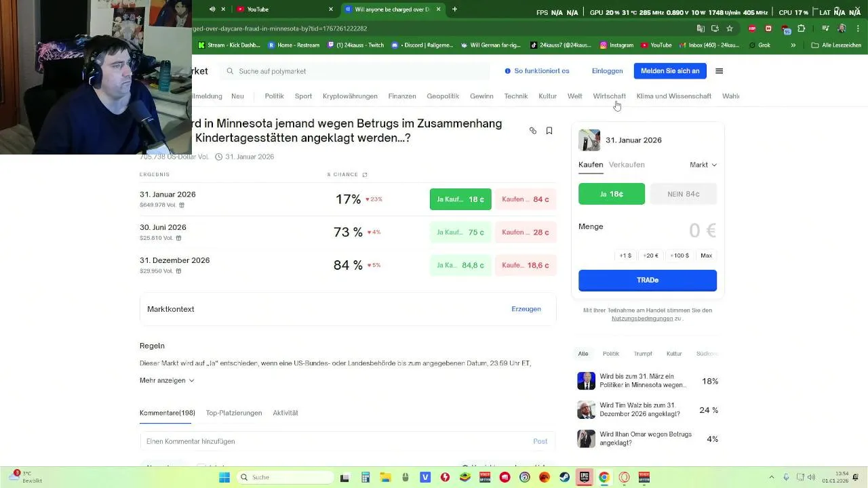Image resolution: width=868 pixels, height=488 pixels.
Task: Click Melden Sie sich an button
Action: (x=670, y=71)
